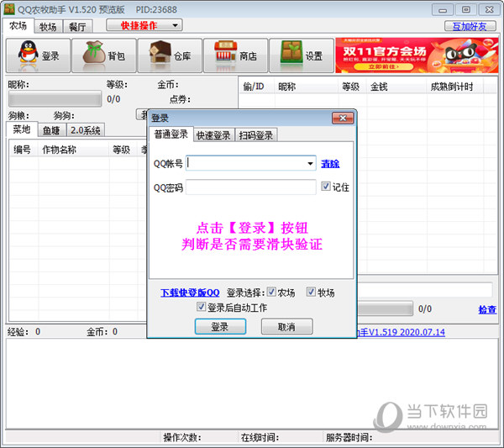Click the 下载快登版QQ link
The image size is (504, 448).
coord(190,293)
